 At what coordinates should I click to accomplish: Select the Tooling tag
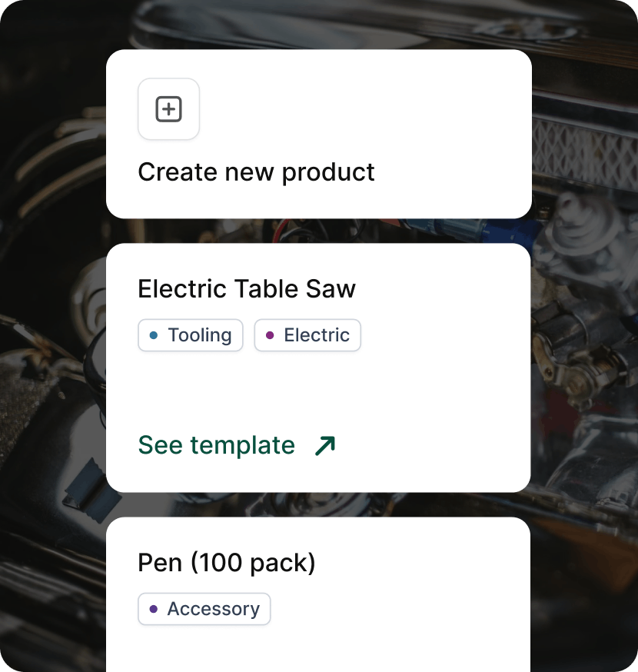click(x=191, y=335)
